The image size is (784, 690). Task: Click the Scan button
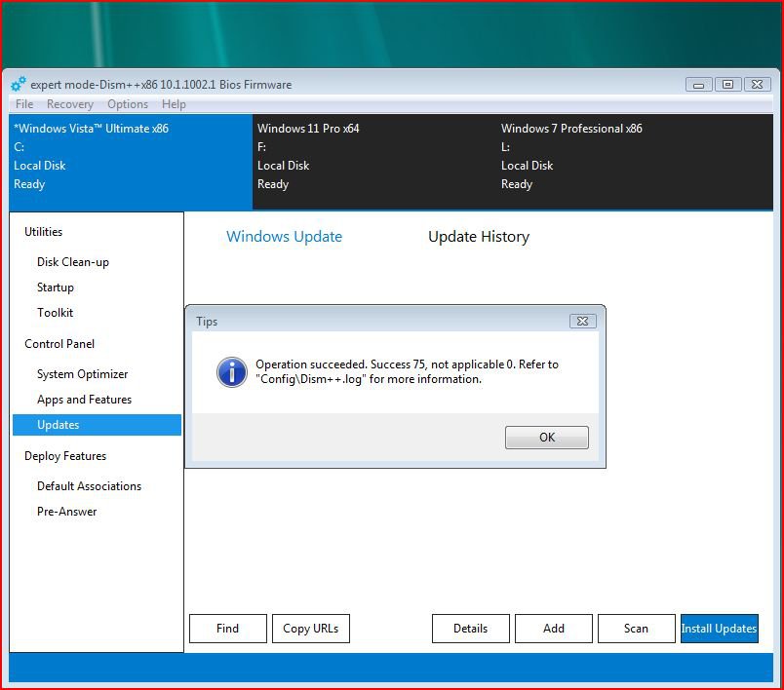point(636,628)
